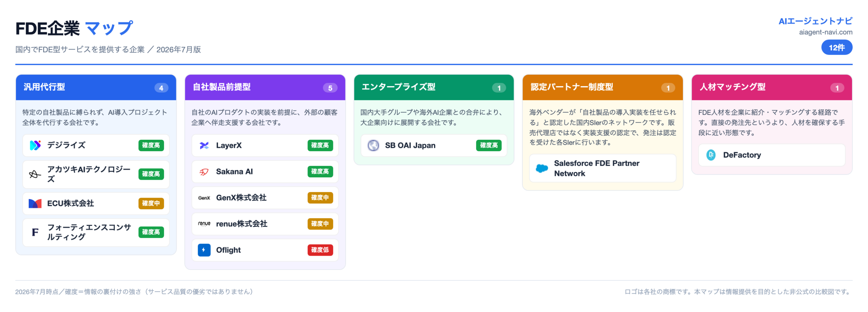Click the count badge on エンタープライズ型 header

click(499, 88)
